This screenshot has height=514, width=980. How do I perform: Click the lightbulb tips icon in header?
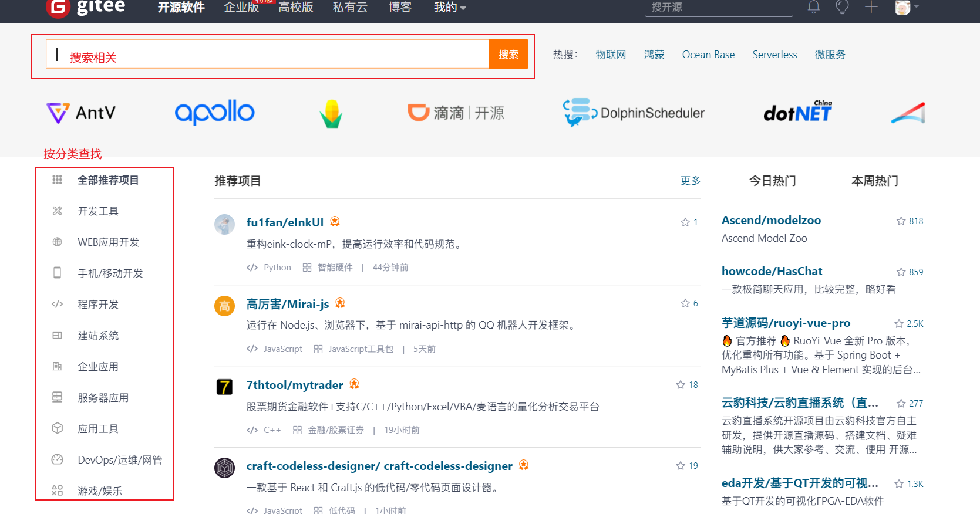(842, 7)
